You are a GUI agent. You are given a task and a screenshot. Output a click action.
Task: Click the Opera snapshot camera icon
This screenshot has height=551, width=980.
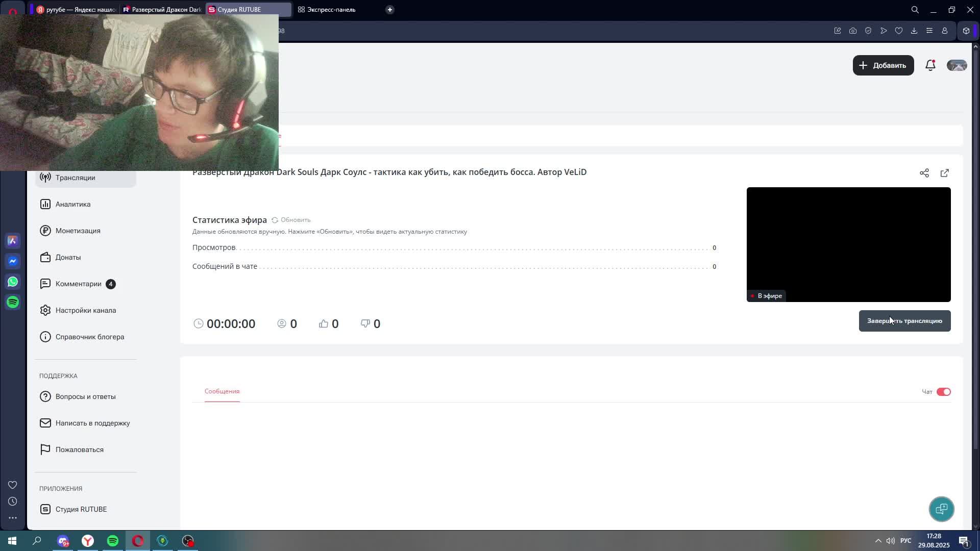pos(852,31)
